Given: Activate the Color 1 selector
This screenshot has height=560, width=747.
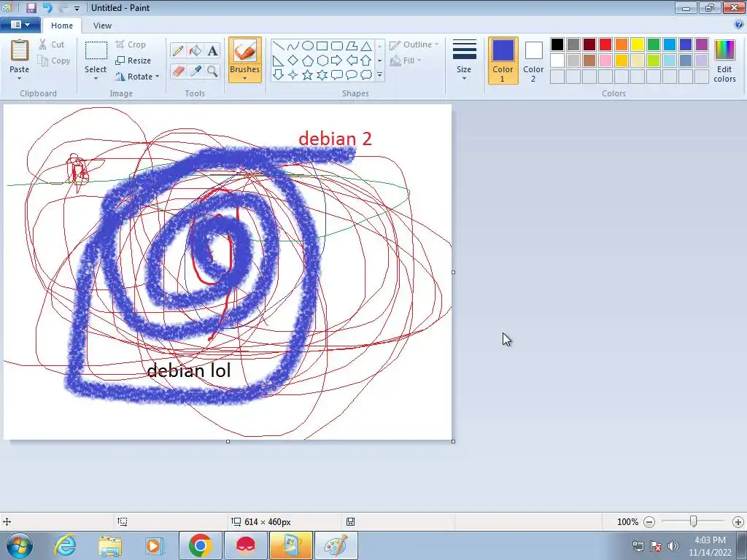Looking at the screenshot, I should (x=503, y=61).
